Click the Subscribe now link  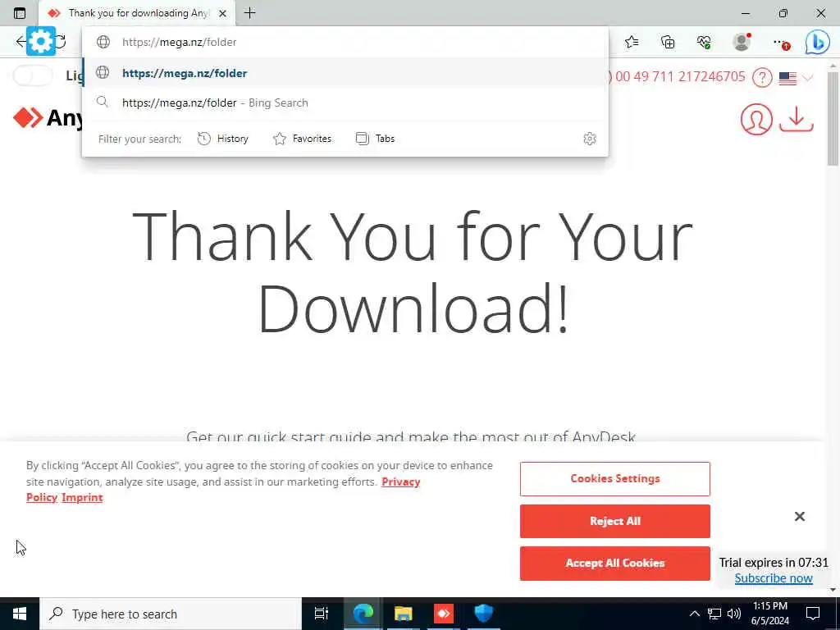pyautogui.click(x=774, y=578)
